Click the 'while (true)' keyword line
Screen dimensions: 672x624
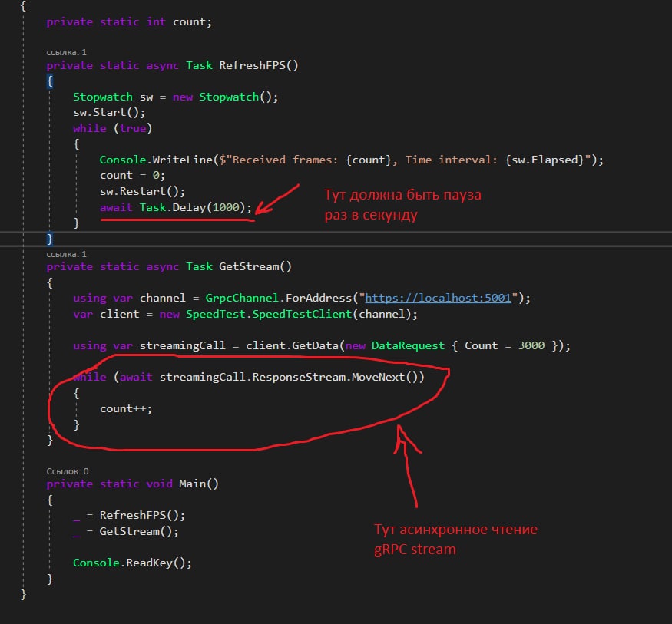point(112,128)
